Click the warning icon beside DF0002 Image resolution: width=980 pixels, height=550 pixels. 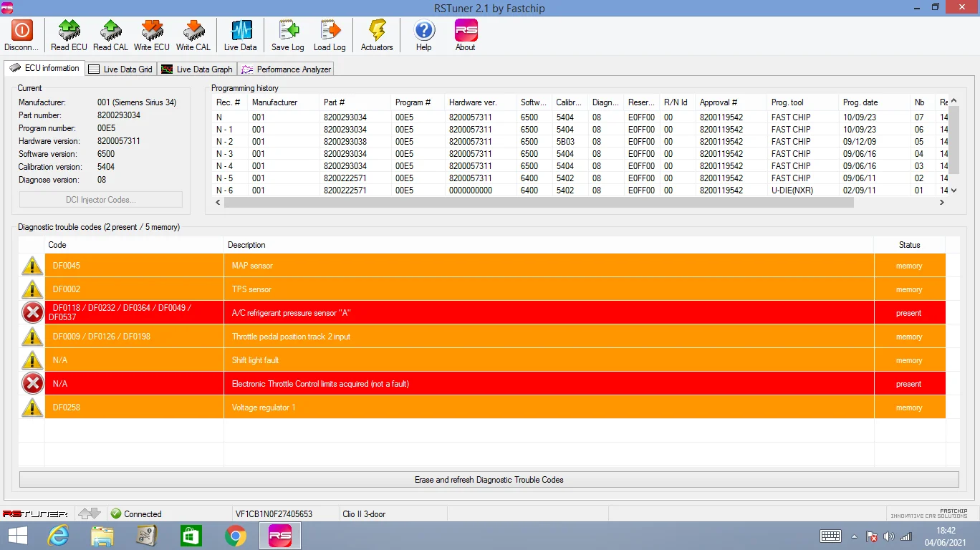click(32, 289)
